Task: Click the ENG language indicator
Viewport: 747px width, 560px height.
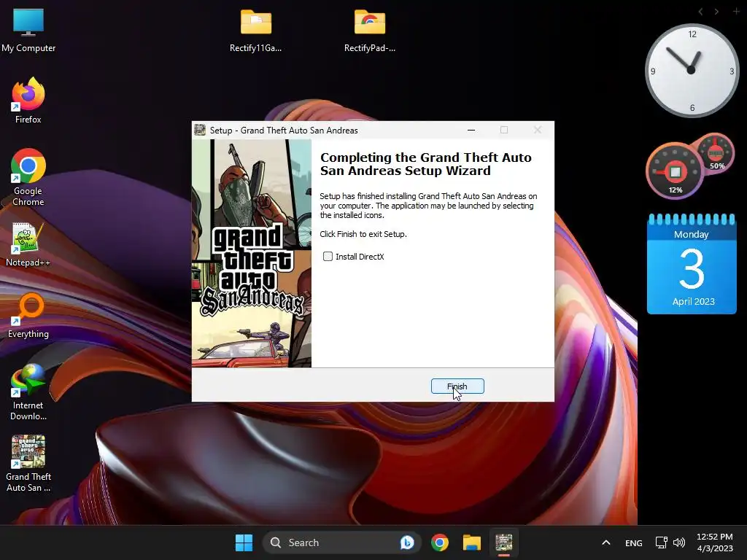Action: click(634, 542)
